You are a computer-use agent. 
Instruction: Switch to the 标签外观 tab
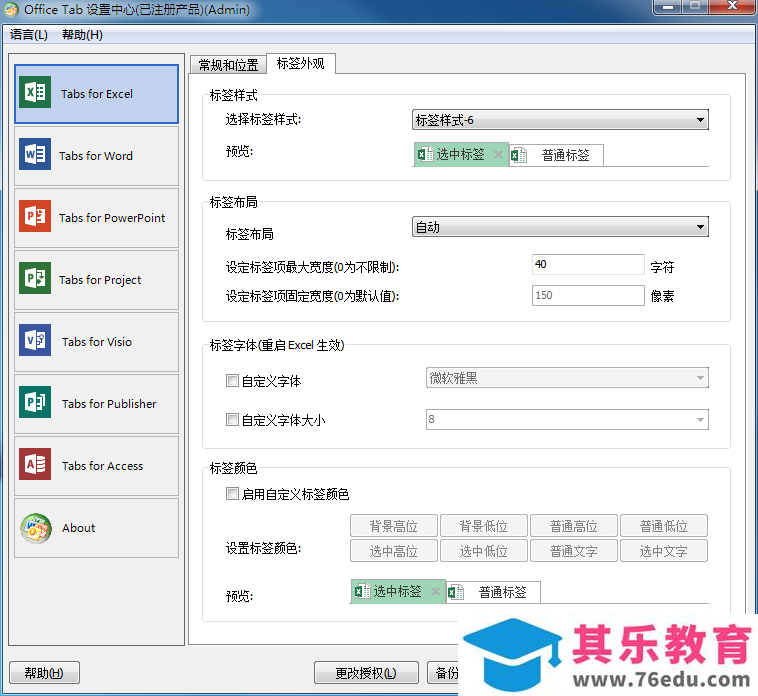pyautogui.click(x=301, y=63)
